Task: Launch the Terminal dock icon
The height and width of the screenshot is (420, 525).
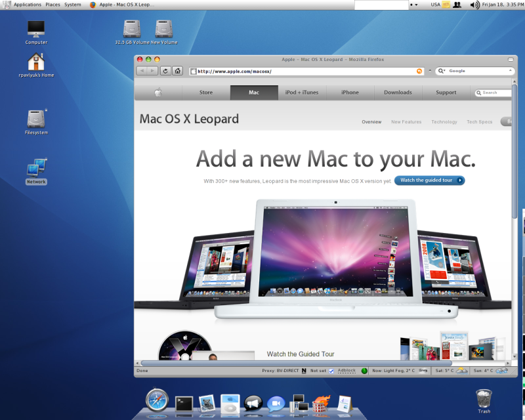Action: [x=184, y=404]
